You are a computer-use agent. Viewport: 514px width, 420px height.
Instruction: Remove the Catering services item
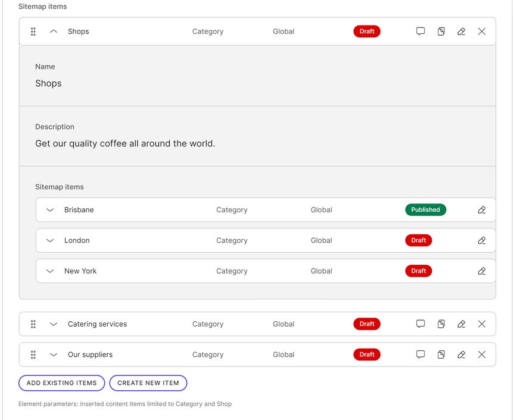point(482,324)
